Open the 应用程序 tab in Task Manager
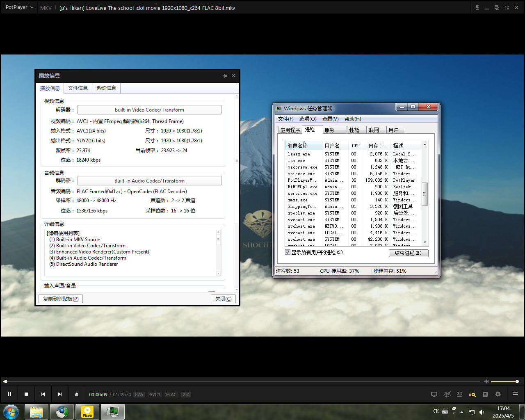The width and height of the screenshot is (525, 420). click(290, 130)
